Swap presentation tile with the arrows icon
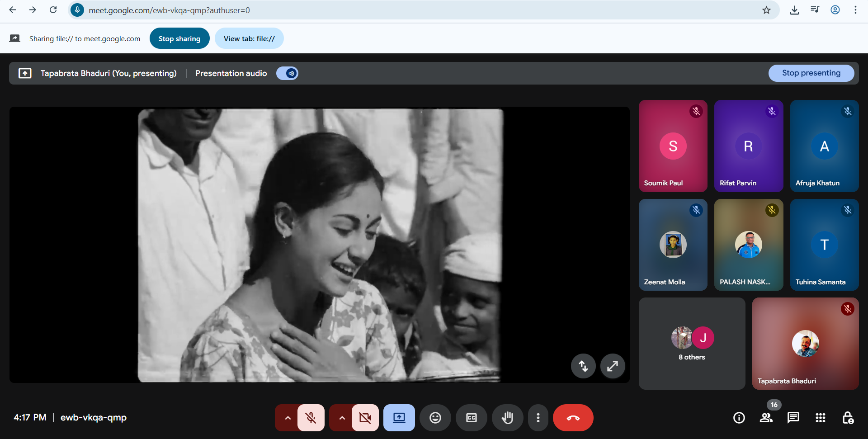Screen dimensions: 868x439 (583, 366)
